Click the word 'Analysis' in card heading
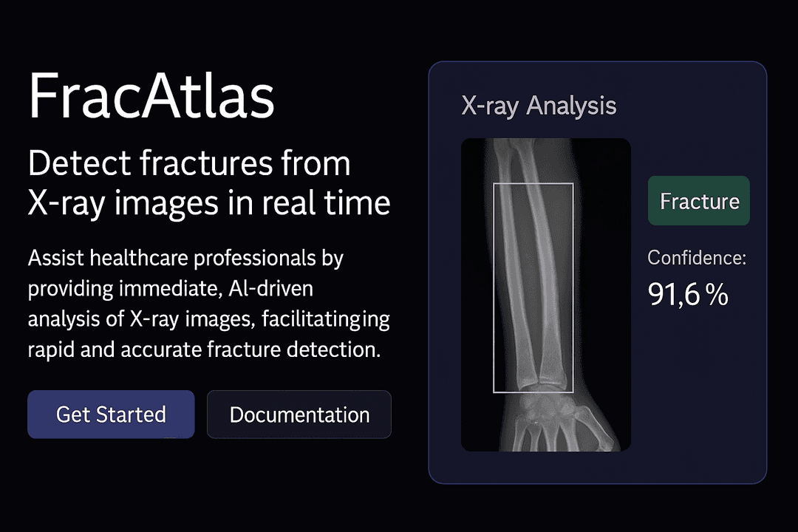This screenshot has height=532, width=798. point(571,106)
